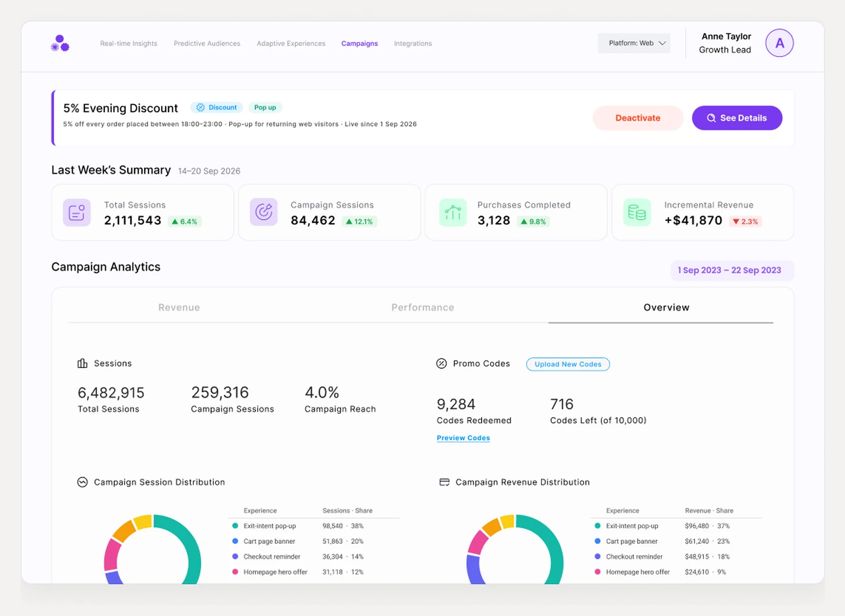The width and height of the screenshot is (845, 616).
Task: Click the Purchases Completed chart icon
Action: click(453, 212)
